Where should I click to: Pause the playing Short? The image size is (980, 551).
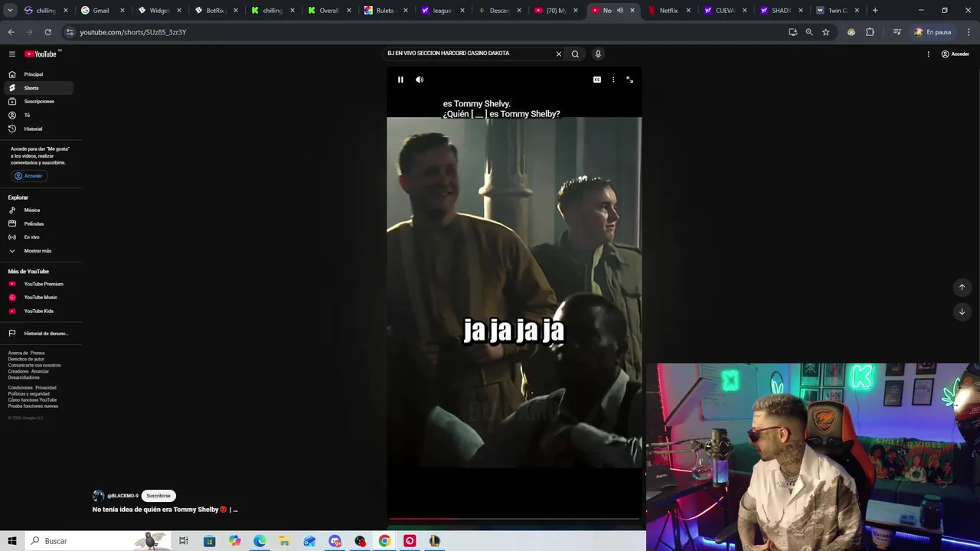[x=400, y=80]
